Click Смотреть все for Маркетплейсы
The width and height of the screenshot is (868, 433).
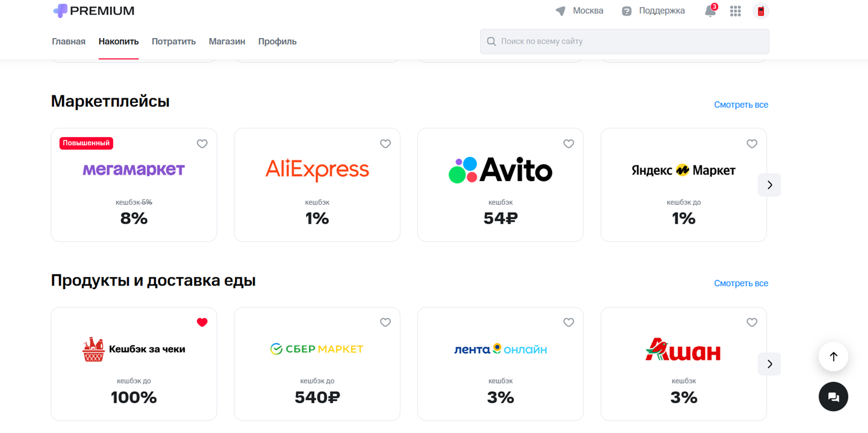coord(741,105)
